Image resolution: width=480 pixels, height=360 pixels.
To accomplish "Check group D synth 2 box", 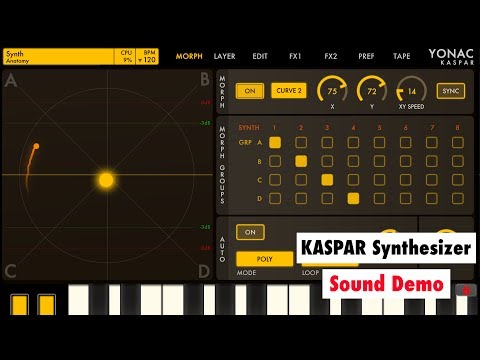I will (301, 199).
